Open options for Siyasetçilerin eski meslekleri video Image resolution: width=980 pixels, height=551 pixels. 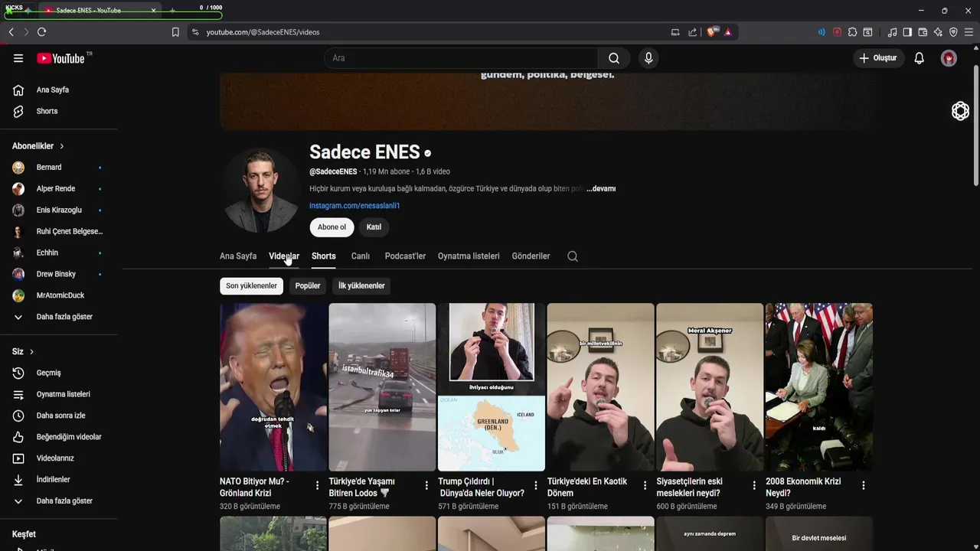point(753,485)
